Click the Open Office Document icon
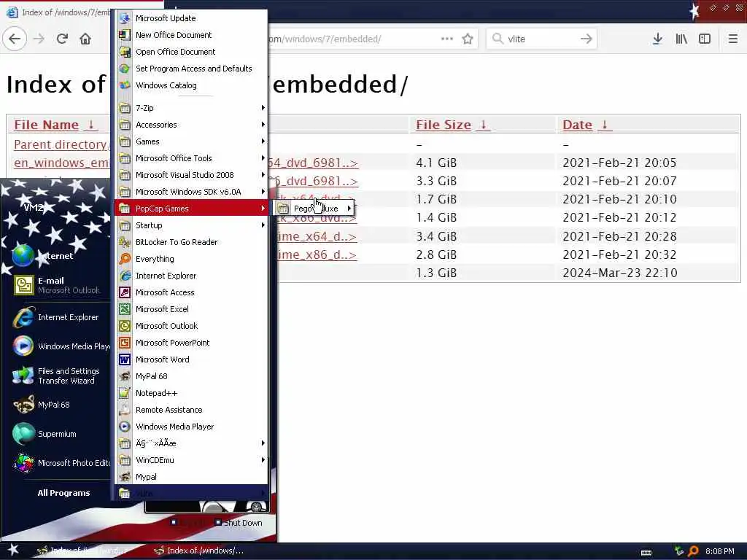747x560 pixels. [x=125, y=52]
